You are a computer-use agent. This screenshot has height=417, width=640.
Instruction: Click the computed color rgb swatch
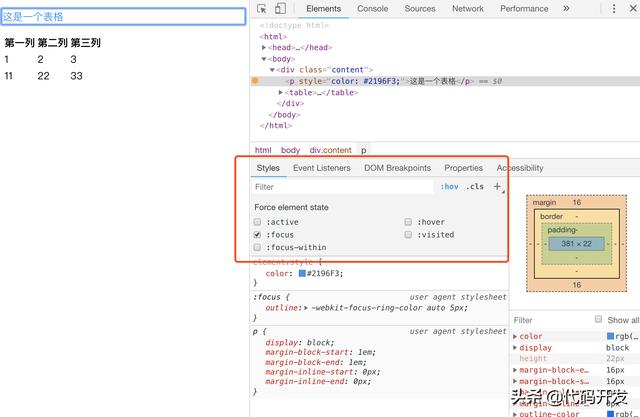pos(610,336)
